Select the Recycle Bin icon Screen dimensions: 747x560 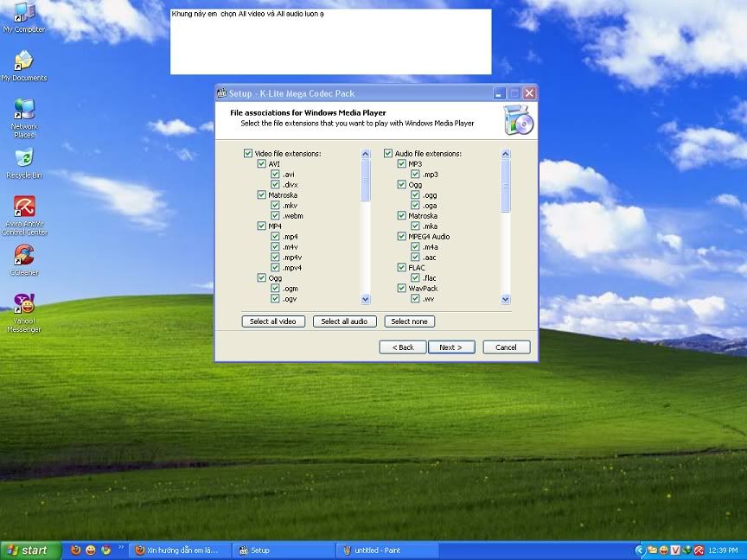click(24, 163)
